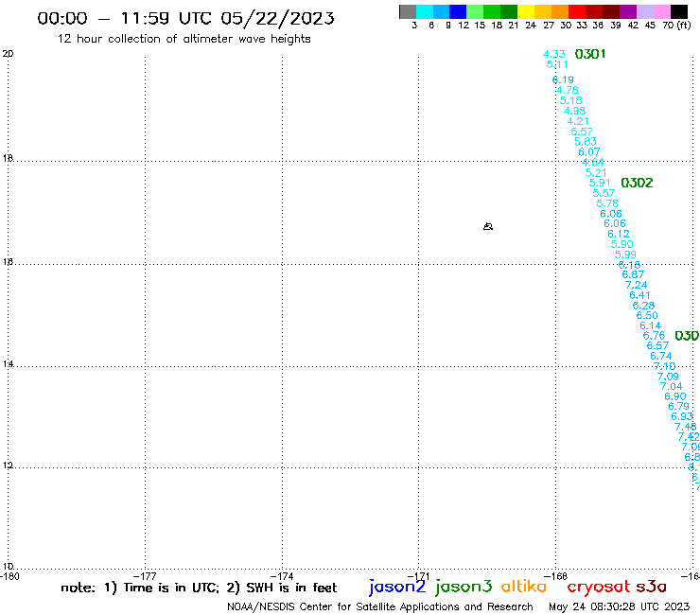Click the wave height value 5.18
The image size is (700, 615).
[x=571, y=100]
